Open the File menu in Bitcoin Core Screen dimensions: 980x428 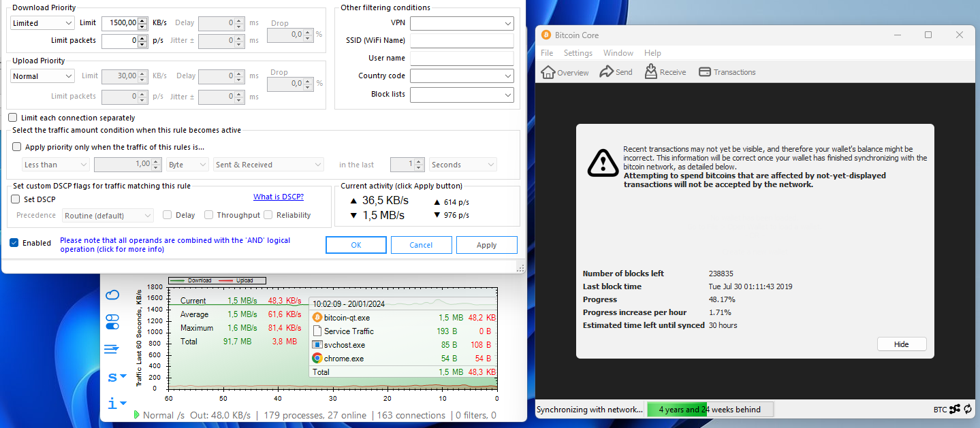[547, 53]
